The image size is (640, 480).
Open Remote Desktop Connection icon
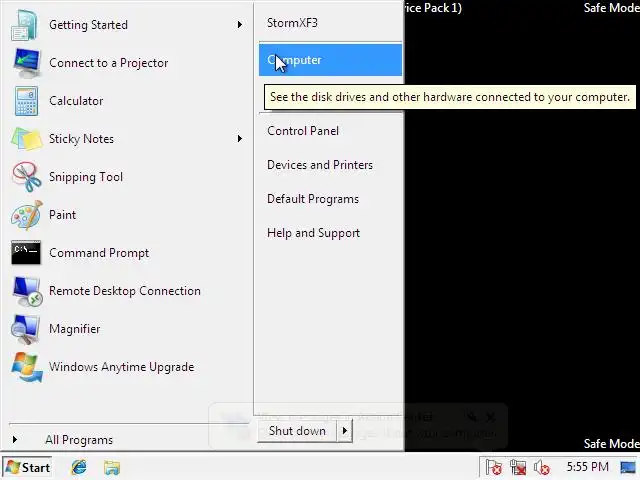point(27,291)
